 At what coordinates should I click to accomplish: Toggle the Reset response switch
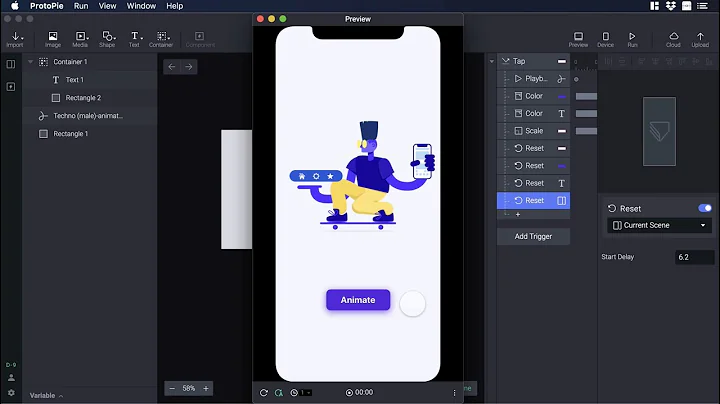(705, 208)
